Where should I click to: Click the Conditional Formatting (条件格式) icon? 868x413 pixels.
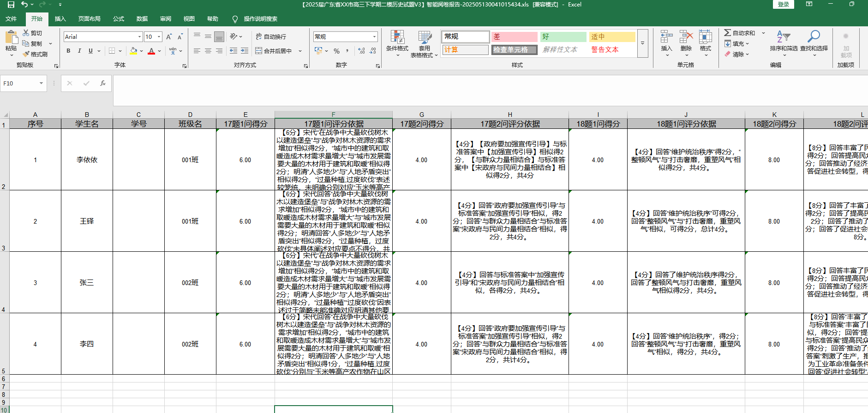397,37
